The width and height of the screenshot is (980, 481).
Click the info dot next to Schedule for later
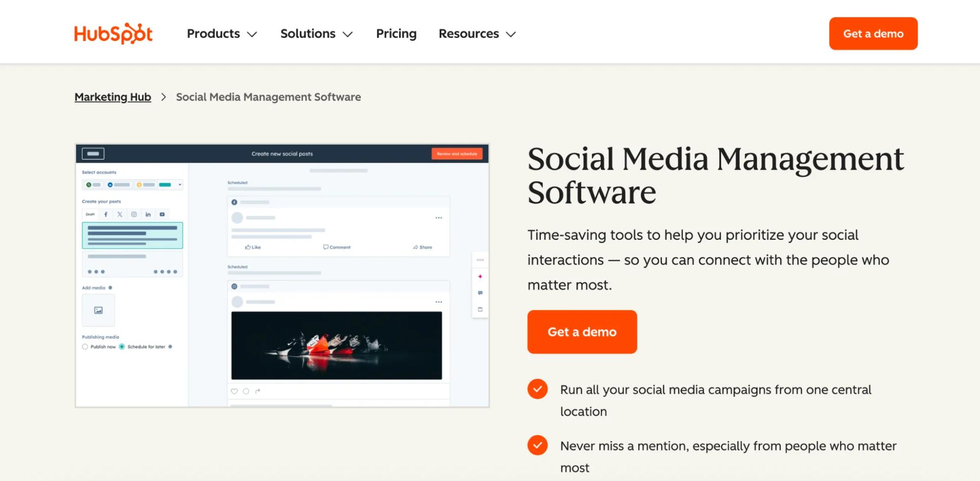coord(170,347)
